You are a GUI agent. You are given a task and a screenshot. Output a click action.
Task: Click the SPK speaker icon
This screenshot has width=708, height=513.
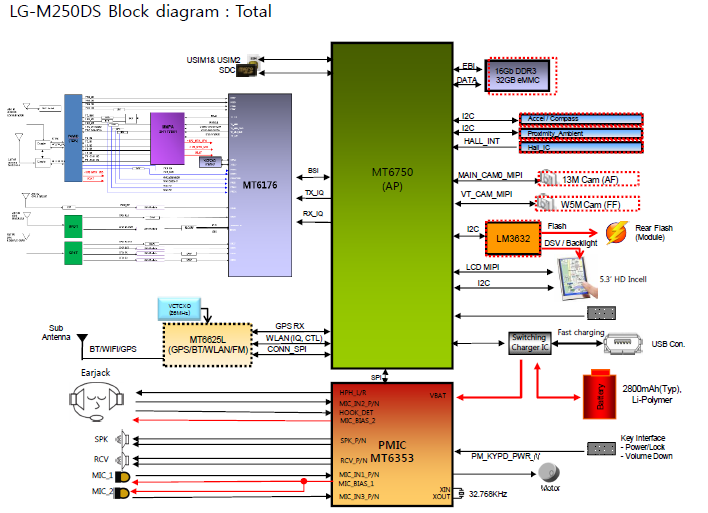tap(122, 438)
